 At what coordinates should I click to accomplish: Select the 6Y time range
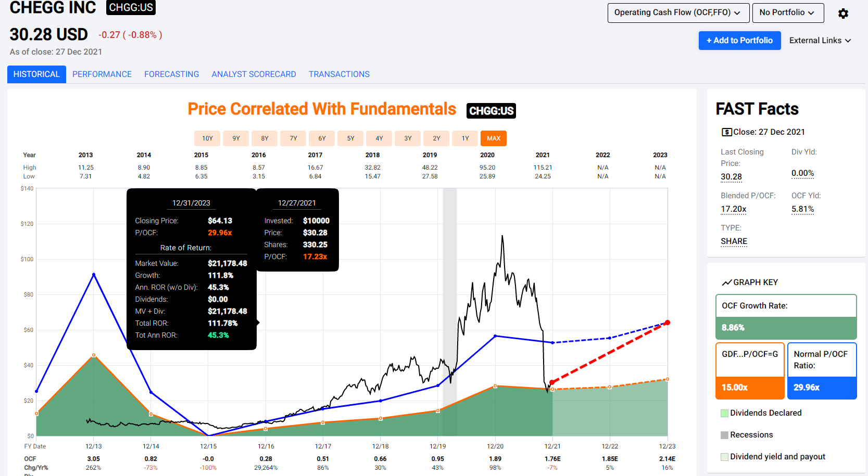(x=322, y=138)
